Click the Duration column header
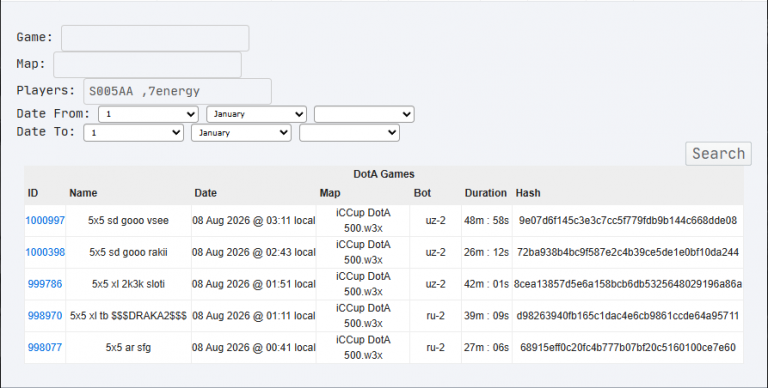 coord(486,193)
